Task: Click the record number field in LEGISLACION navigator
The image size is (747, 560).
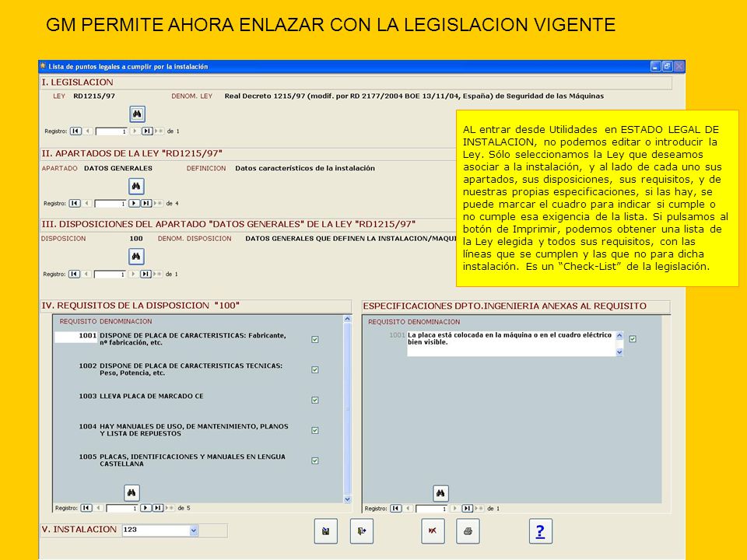Action: tap(112, 131)
